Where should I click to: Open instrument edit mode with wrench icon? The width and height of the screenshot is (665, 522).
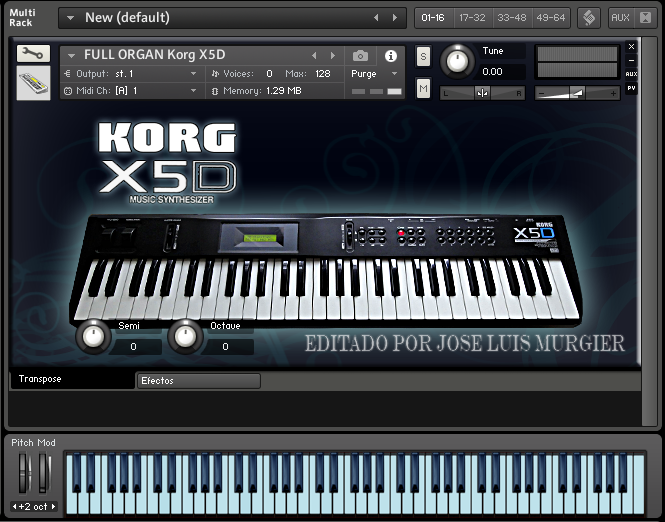[33, 53]
